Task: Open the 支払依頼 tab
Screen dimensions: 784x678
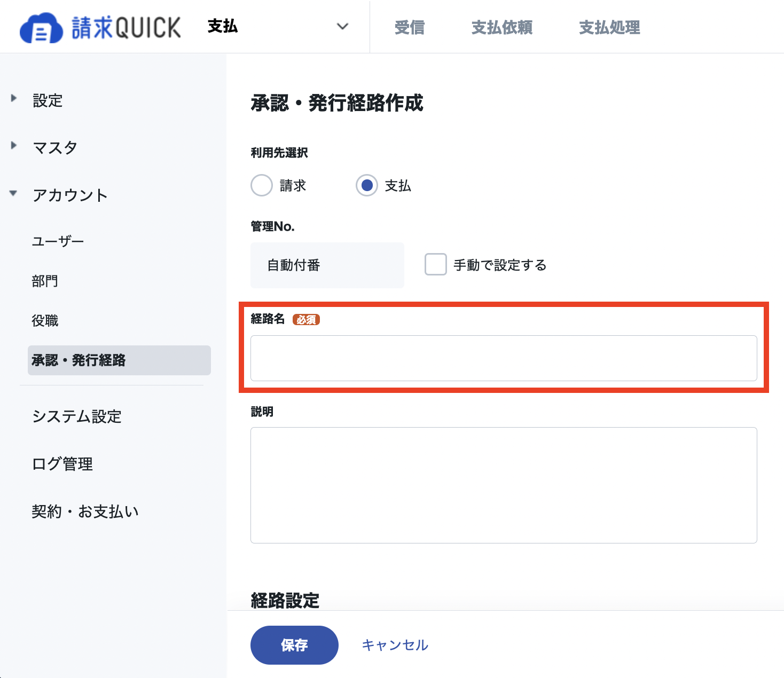Action: (502, 27)
